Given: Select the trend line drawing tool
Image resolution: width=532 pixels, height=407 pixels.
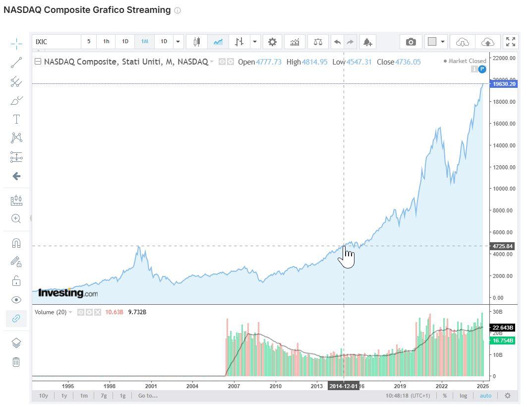Looking at the screenshot, I should click(x=16, y=63).
